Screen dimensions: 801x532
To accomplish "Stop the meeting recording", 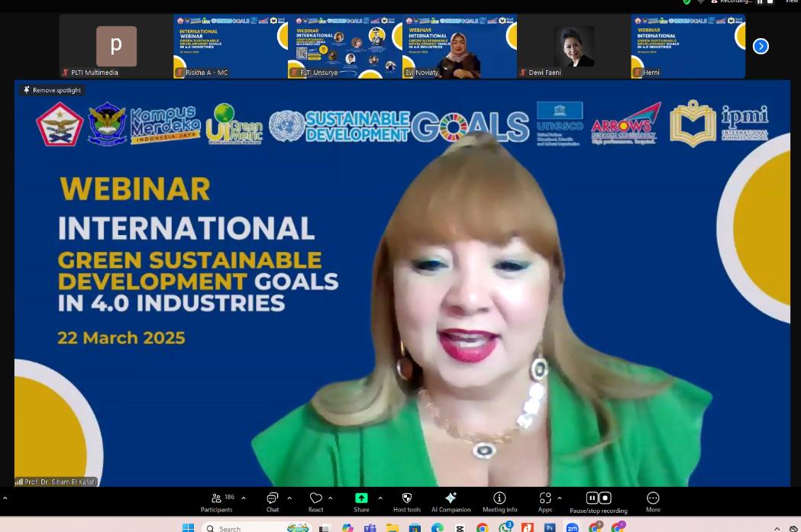I will click(x=606, y=498).
